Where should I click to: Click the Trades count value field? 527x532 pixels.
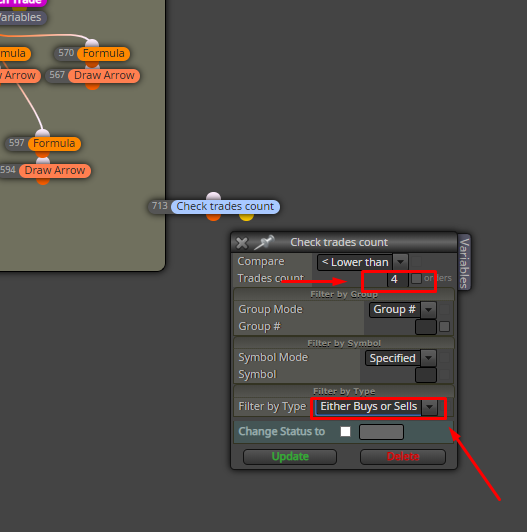tap(397, 280)
